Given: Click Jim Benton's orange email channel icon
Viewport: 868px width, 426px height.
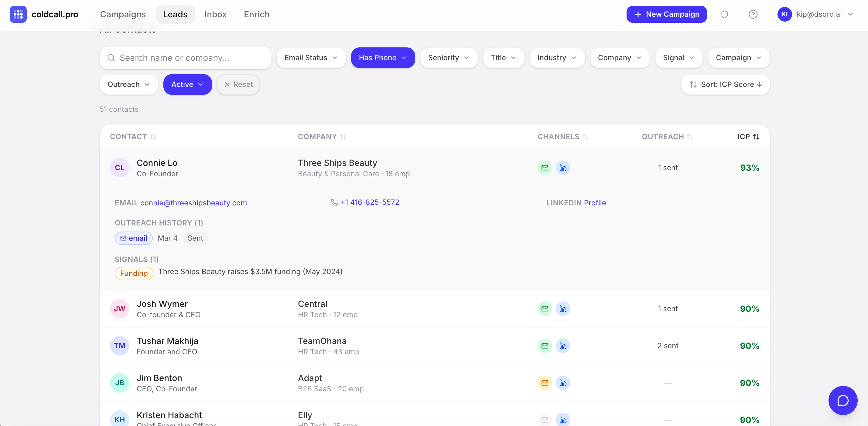Looking at the screenshot, I should 545,383.
